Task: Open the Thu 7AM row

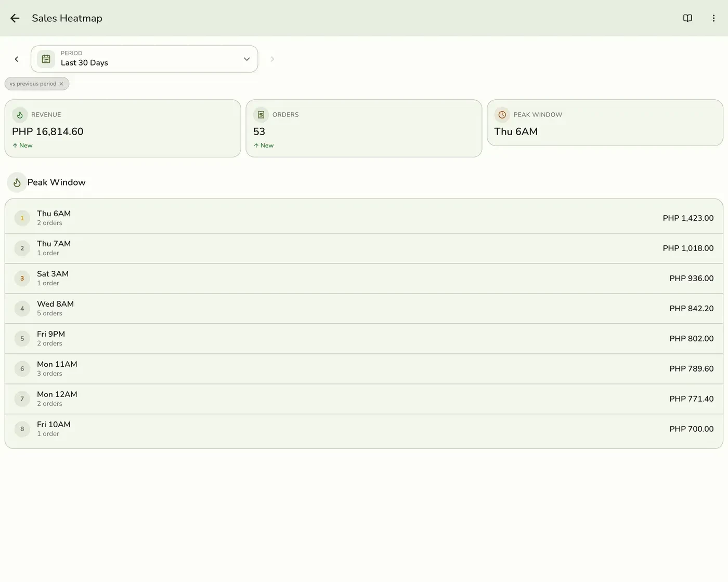Action: [x=364, y=248]
